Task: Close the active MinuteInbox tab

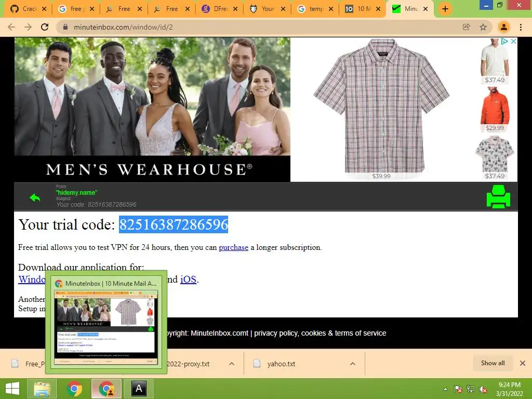Action: pos(425,9)
